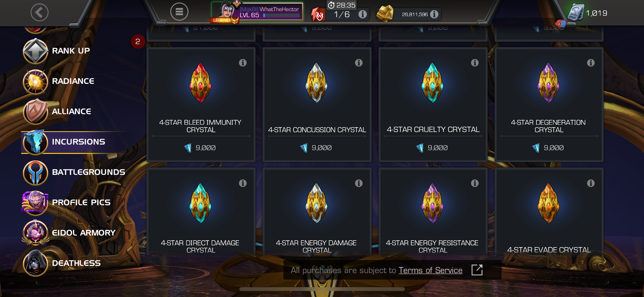Show info for 4-Star Degeneration Crystal
This screenshot has width=644, height=297.
pyautogui.click(x=591, y=63)
